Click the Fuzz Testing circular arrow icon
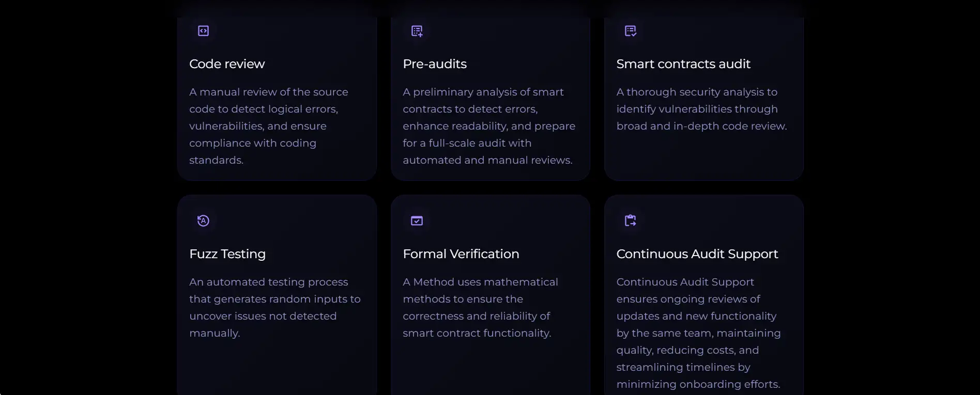980x395 pixels. [x=203, y=221]
